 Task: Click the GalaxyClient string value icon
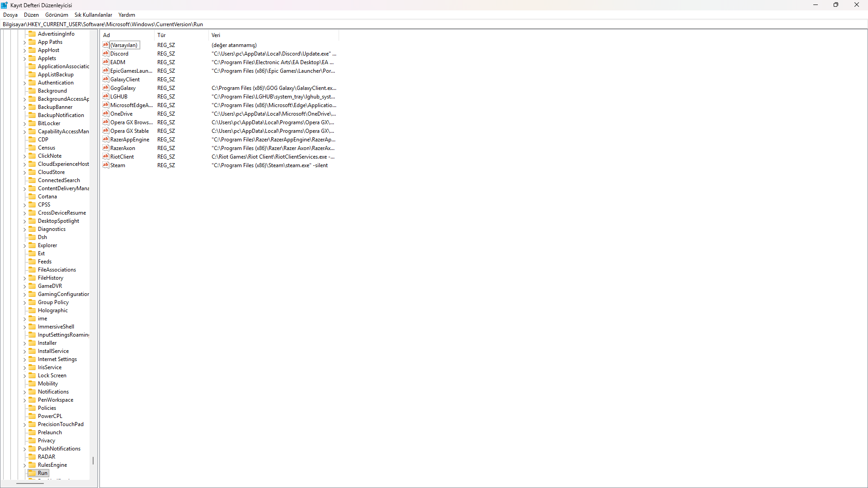106,79
